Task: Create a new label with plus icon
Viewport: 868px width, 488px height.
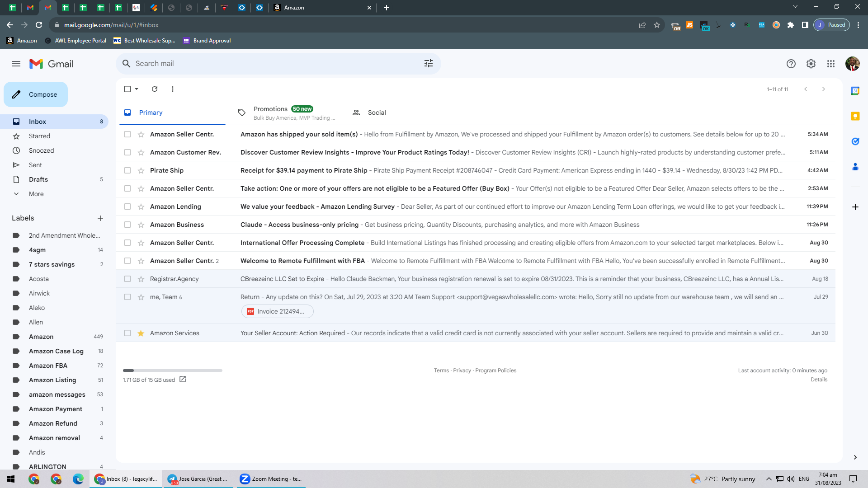Action: 100,218
